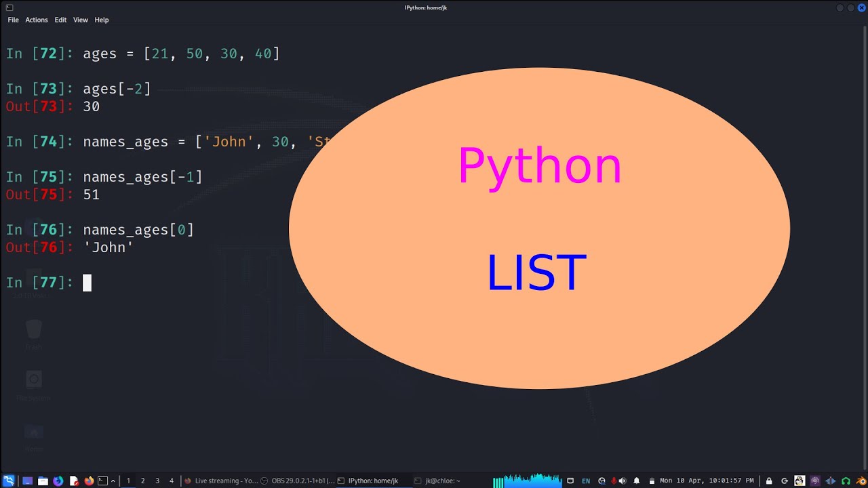Open the terminal emulator launcher icon
Viewport: 868px width, 488px height.
[102, 481]
